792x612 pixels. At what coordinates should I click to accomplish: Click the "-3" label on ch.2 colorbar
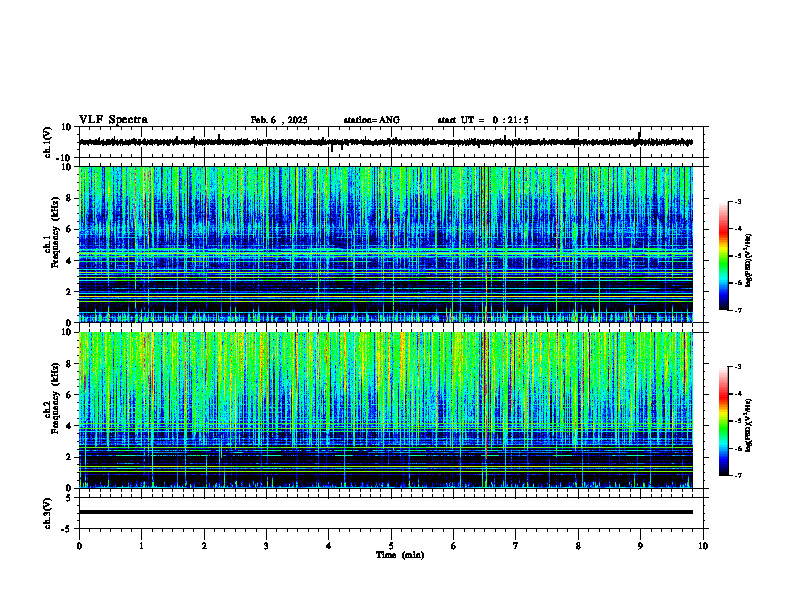click(x=737, y=367)
